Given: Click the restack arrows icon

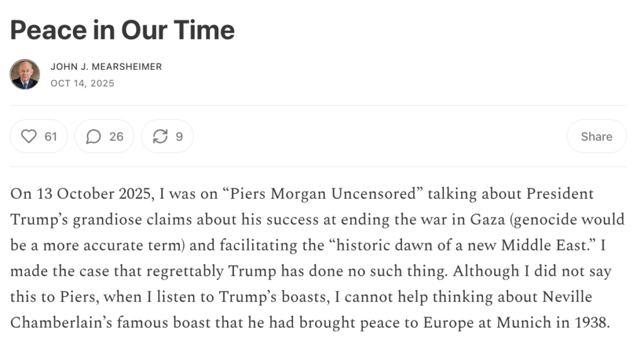Looking at the screenshot, I should (x=160, y=137).
